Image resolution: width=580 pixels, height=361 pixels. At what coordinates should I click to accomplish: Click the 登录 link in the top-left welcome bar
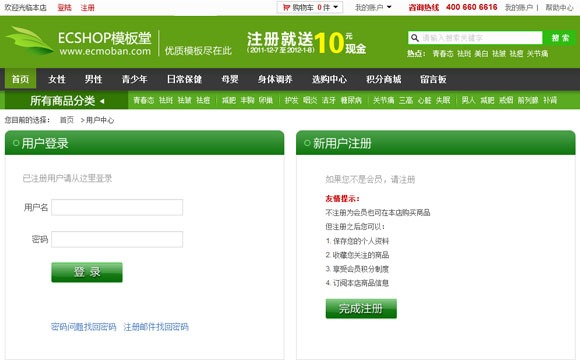pyautogui.click(x=64, y=8)
